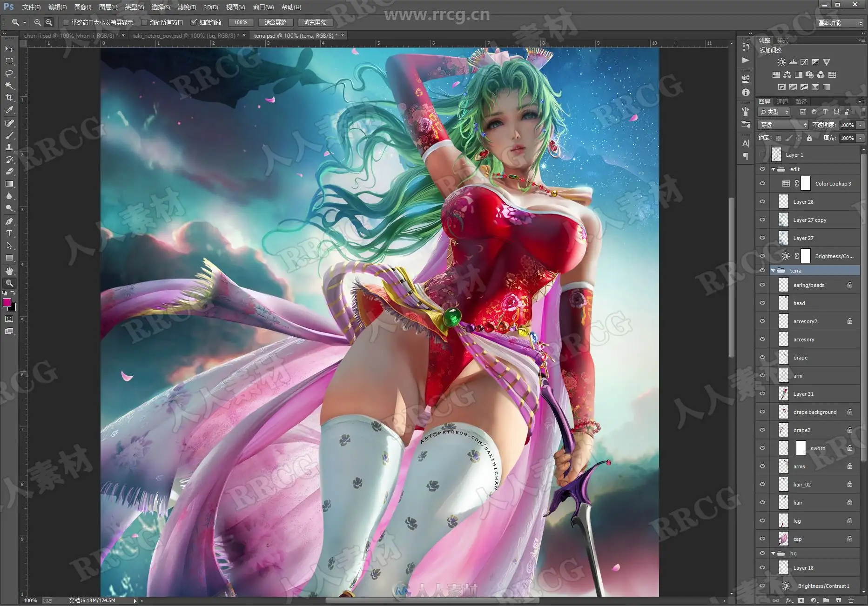
Task: Select the Pen tool
Action: [9, 221]
